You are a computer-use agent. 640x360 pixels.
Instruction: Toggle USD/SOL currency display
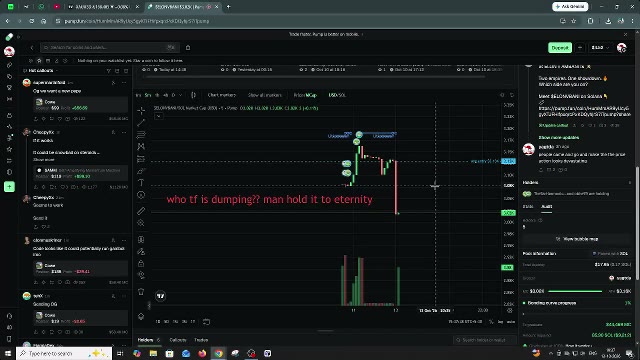click(337, 95)
